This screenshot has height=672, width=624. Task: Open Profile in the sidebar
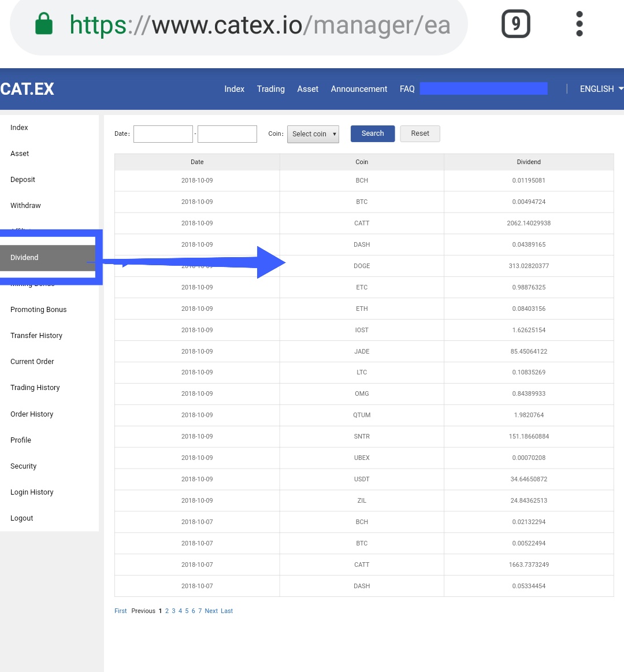[x=21, y=440]
